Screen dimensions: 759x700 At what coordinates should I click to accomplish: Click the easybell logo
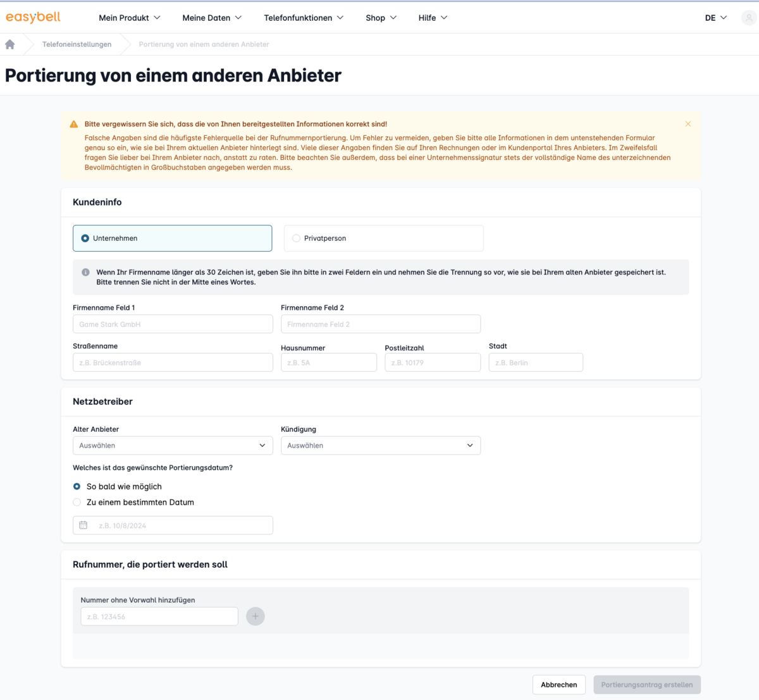33,17
